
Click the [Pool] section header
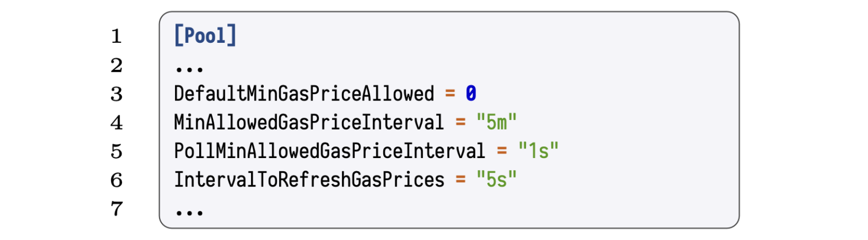coord(205,36)
